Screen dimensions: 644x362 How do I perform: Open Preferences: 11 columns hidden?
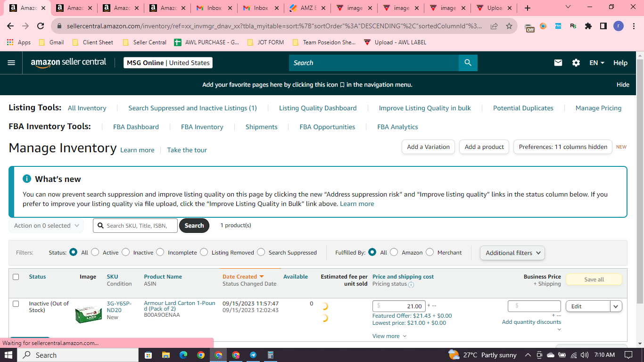coord(563,147)
